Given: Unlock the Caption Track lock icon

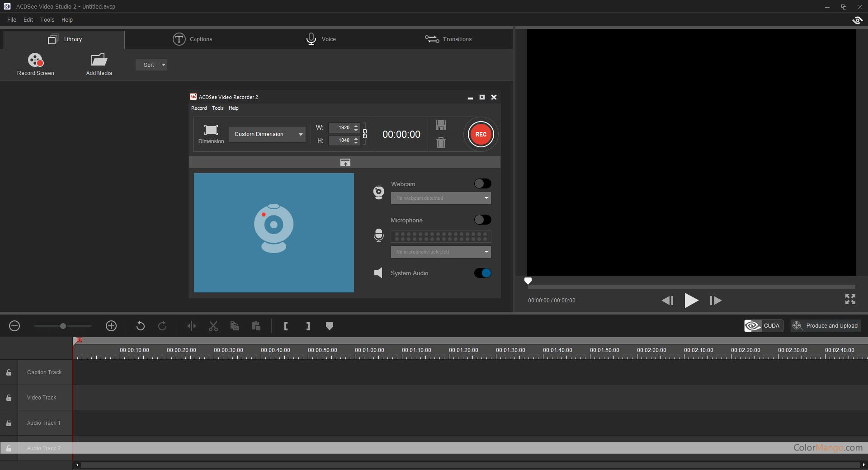Looking at the screenshot, I should [9, 372].
